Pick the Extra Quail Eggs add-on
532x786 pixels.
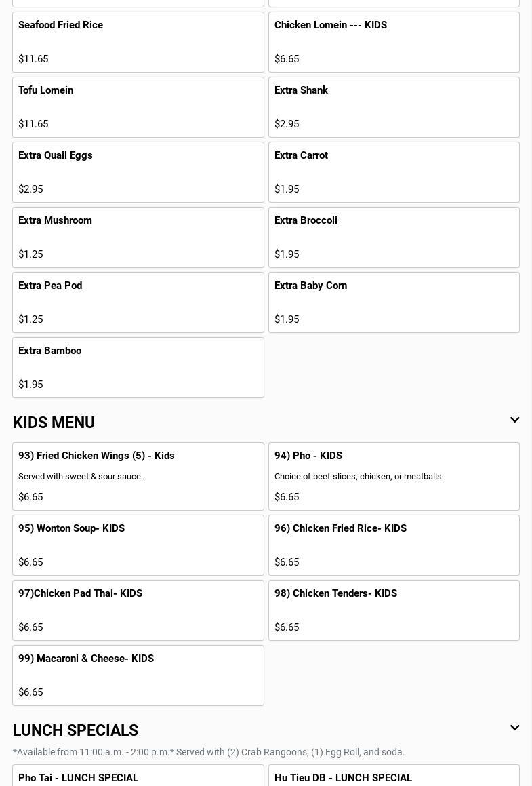[x=138, y=172]
